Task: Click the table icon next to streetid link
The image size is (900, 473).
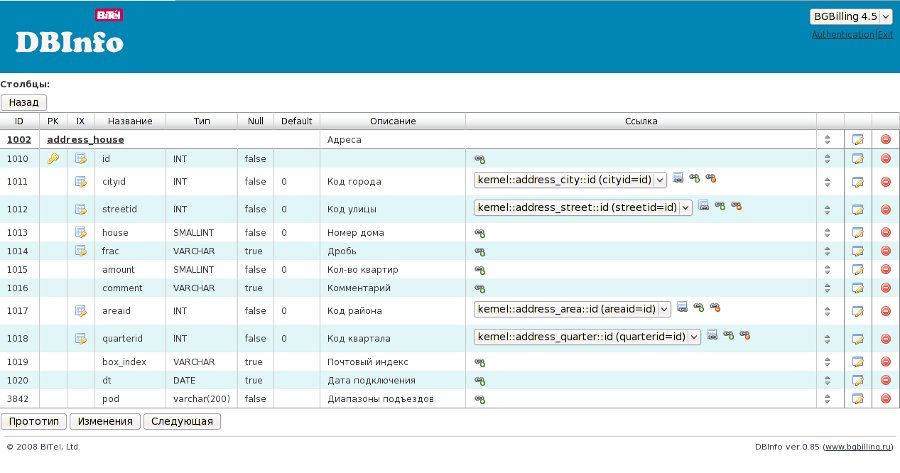Action: (x=704, y=205)
